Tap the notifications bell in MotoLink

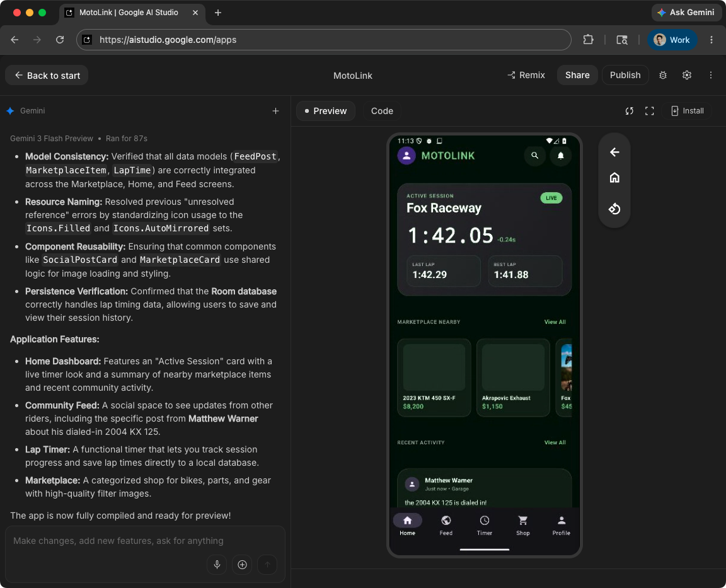[561, 156]
